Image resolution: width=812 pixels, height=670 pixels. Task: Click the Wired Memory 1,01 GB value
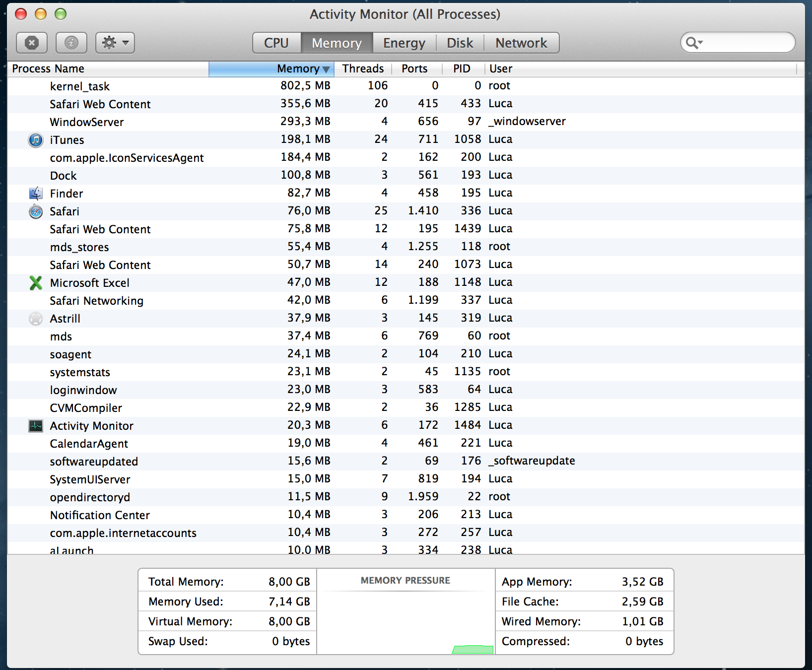[x=643, y=621]
